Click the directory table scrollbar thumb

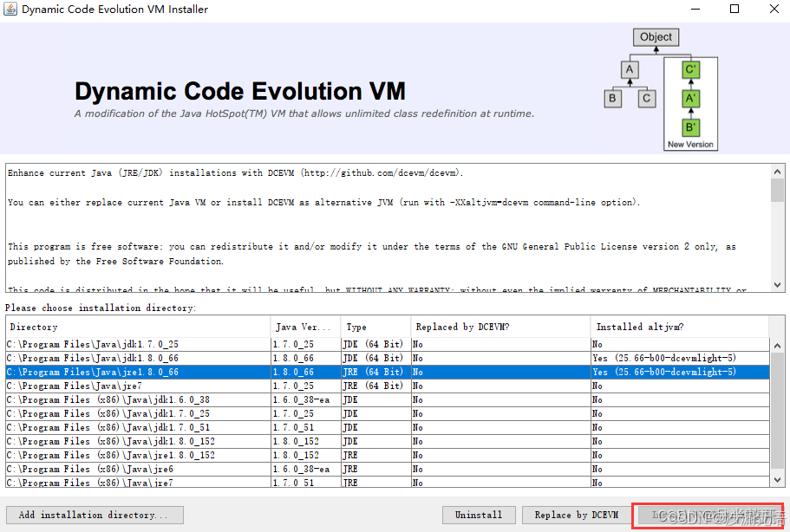point(777,410)
